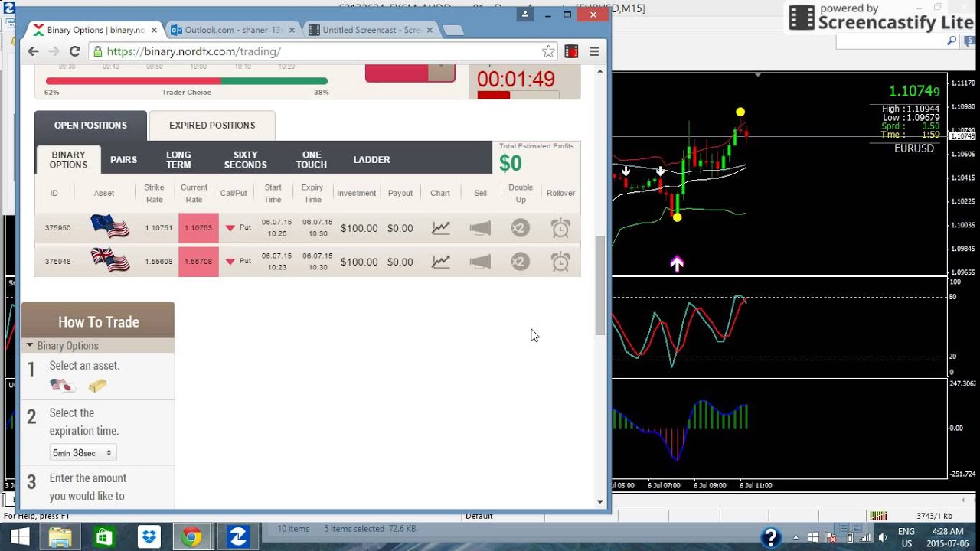Go back to previous page
Image resolution: width=980 pixels, height=551 pixels.
(x=33, y=51)
